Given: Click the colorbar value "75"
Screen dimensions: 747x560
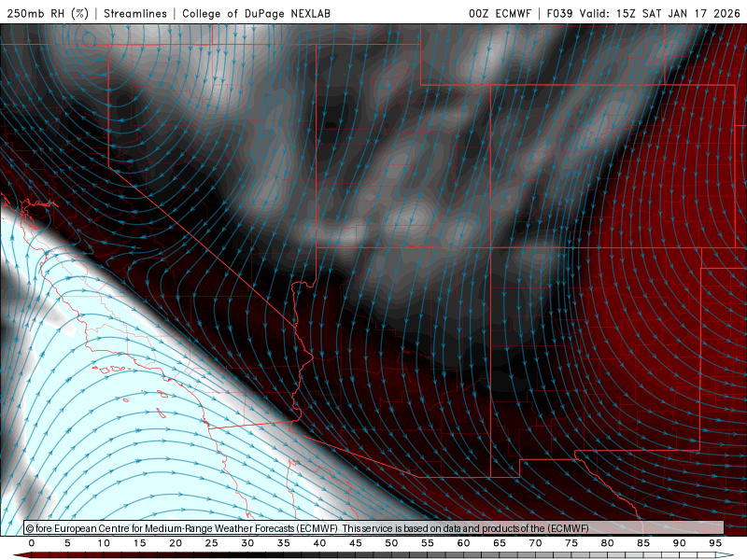Looking at the screenshot, I should click(571, 543).
